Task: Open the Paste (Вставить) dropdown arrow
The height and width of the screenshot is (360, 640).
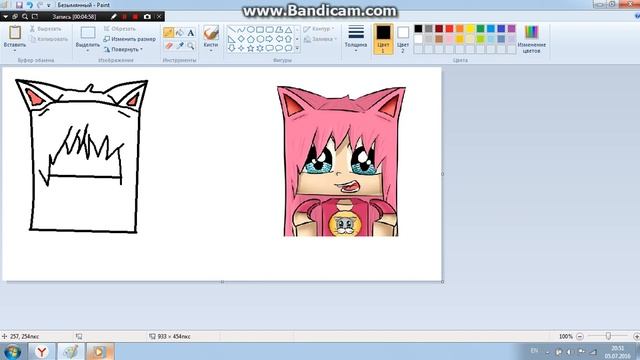Action: point(15,50)
